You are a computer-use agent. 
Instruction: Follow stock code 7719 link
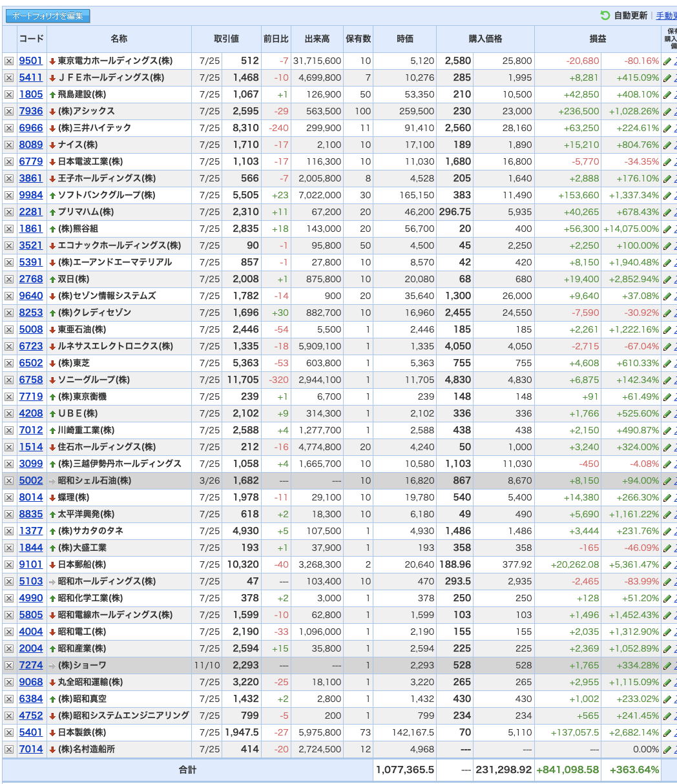coord(31,397)
